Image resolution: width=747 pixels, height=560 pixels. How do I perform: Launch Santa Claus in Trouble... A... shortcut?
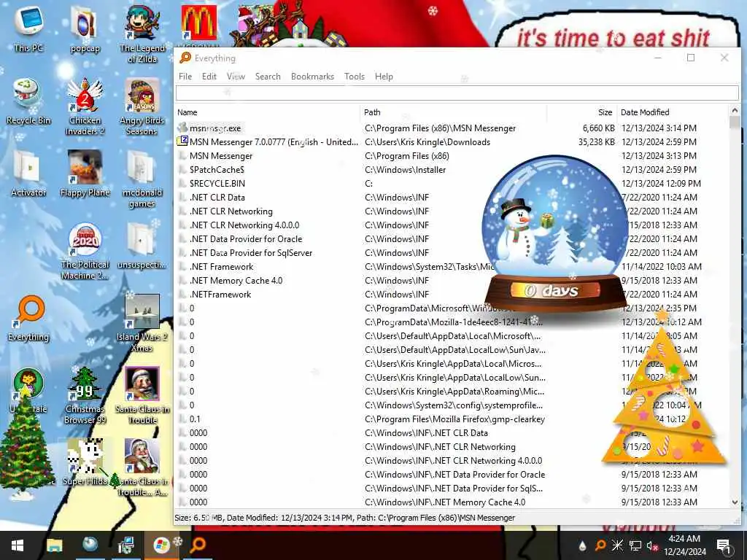coord(142,467)
